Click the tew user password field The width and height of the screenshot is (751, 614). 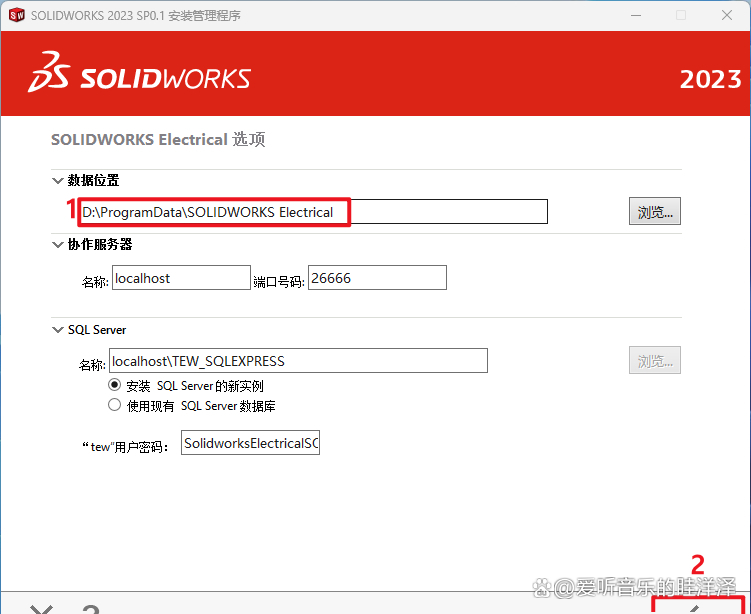250,443
